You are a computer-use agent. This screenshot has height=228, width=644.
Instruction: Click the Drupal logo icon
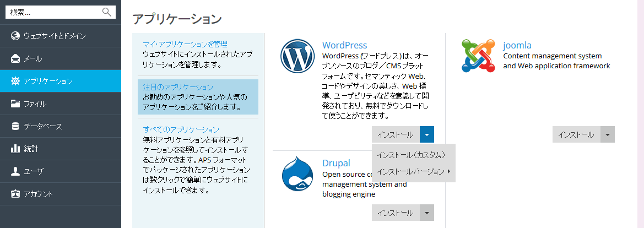pos(297,175)
